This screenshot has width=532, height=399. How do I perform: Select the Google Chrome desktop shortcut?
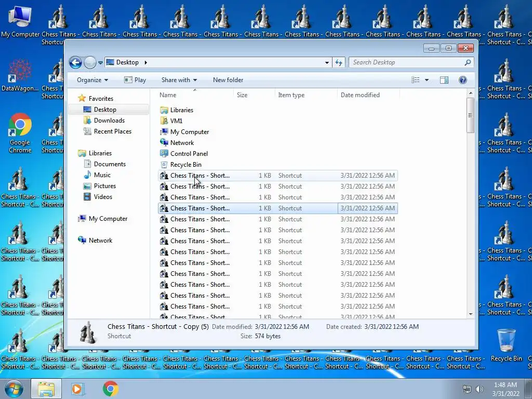20,133
